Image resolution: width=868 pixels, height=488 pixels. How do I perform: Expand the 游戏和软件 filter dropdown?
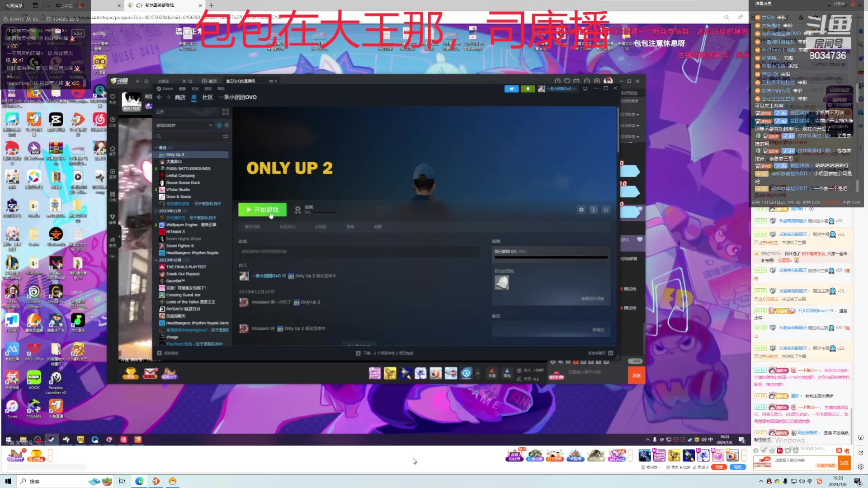[184, 125]
